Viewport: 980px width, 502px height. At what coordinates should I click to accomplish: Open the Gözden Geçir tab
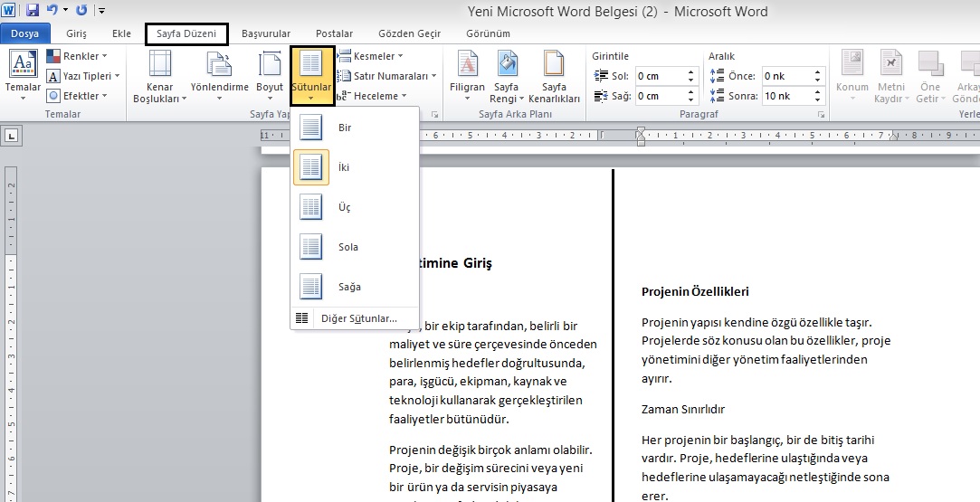tap(409, 33)
